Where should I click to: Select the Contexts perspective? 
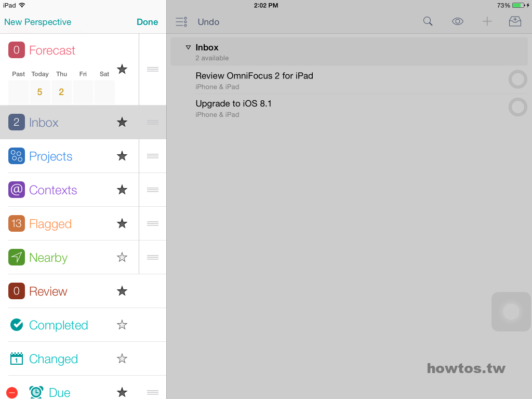(x=53, y=190)
